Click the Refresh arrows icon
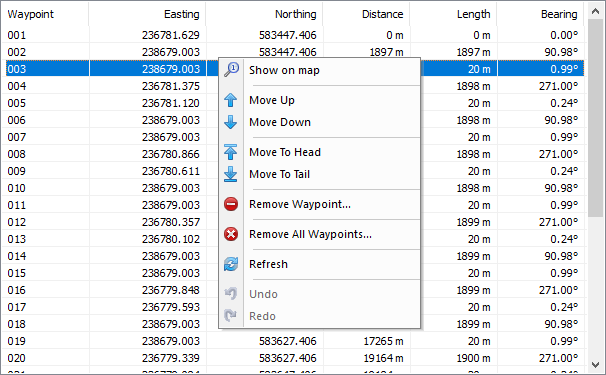The image size is (606, 375). [231, 264]
